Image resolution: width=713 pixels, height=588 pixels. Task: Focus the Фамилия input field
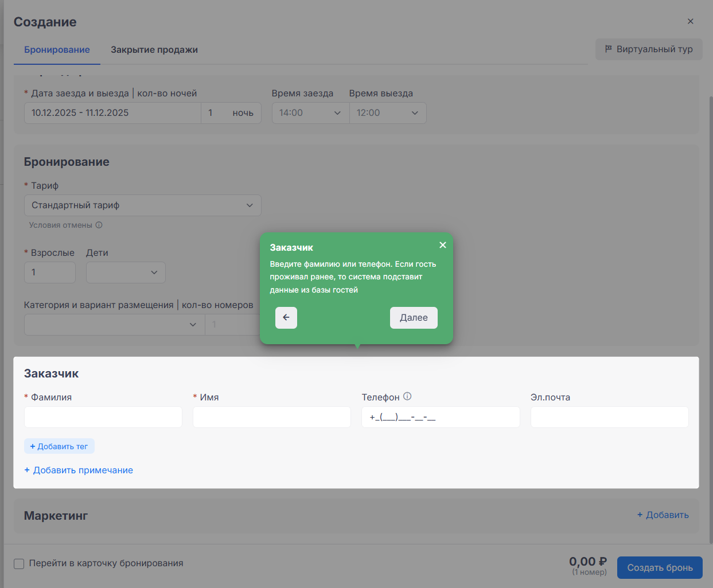click(x=103, y=417)
